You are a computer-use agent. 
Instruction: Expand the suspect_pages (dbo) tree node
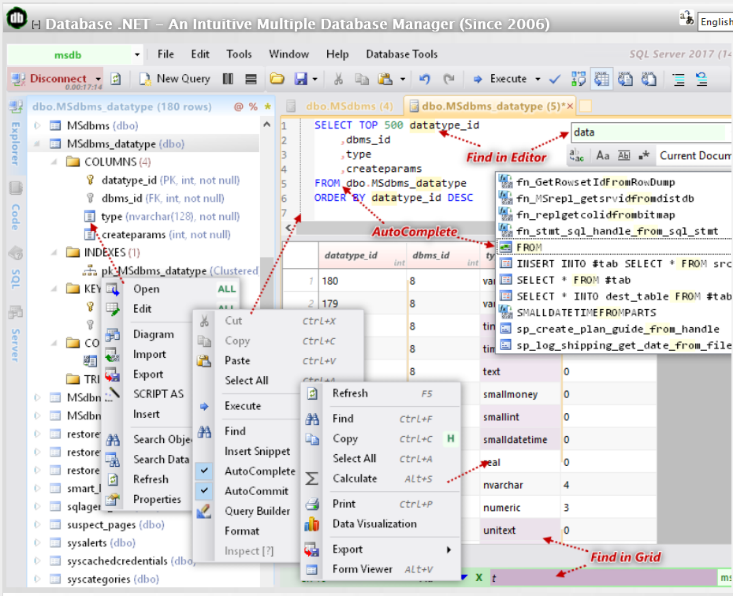[x=37, y=524]
